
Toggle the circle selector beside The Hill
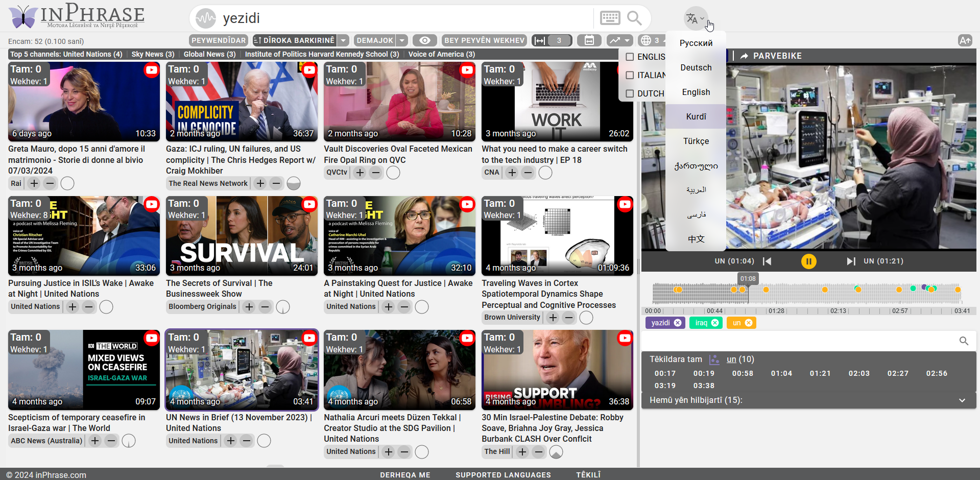[x=556, y=452]
